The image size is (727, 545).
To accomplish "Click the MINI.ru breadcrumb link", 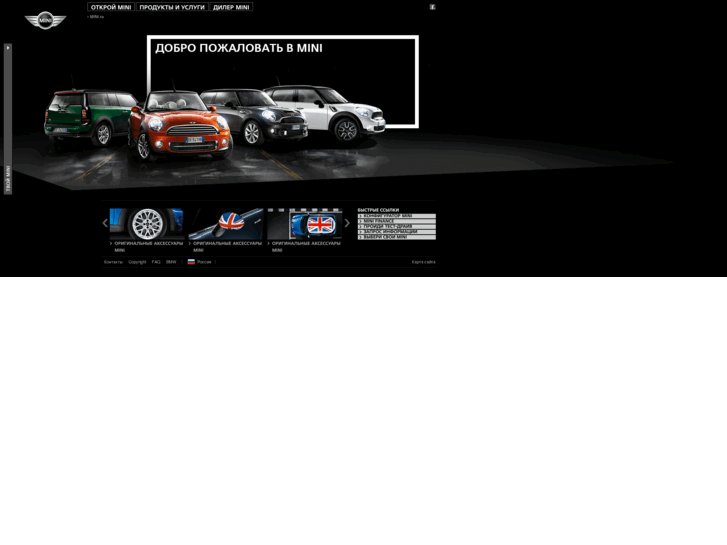I will click(x=96, y=17).
